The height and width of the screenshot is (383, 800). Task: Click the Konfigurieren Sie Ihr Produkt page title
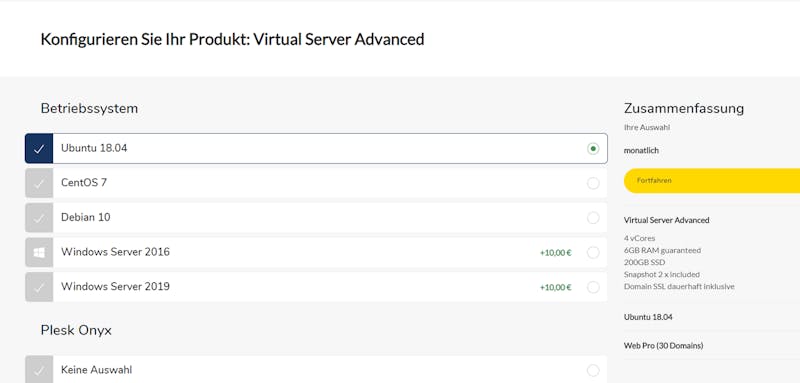pyautogui.click(x=232, y=39)
